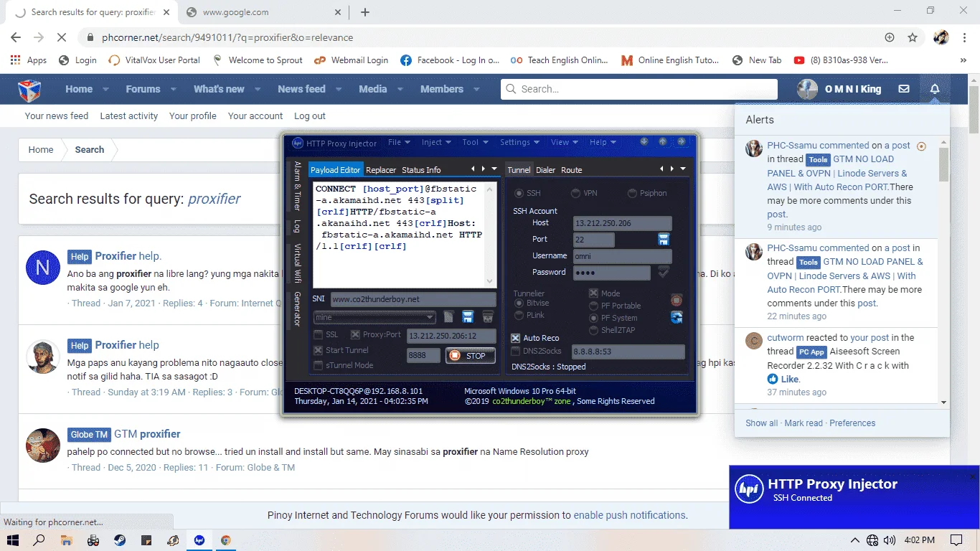Click the HTTP Proxy Injector taskbar icon

(199, 540)
